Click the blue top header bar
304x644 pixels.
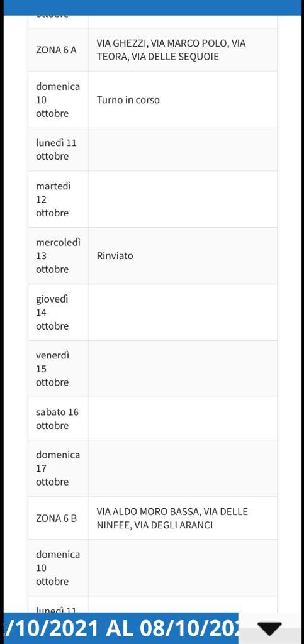coord(152,8)
